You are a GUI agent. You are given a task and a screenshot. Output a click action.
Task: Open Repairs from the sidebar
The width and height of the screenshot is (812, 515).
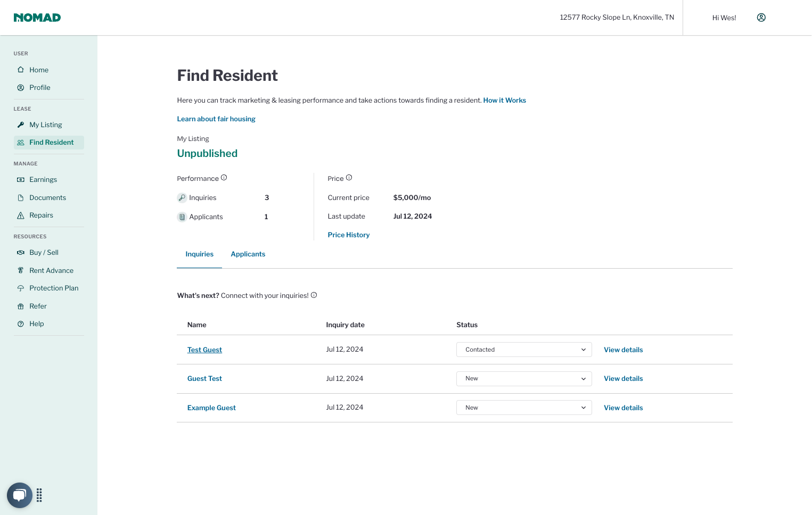pyautogui.click(x=41, y=215)
